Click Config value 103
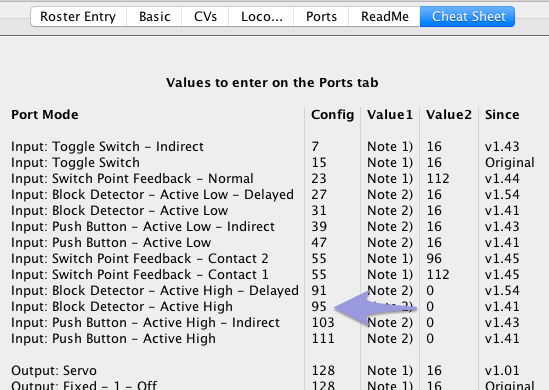 coord(323,322)
